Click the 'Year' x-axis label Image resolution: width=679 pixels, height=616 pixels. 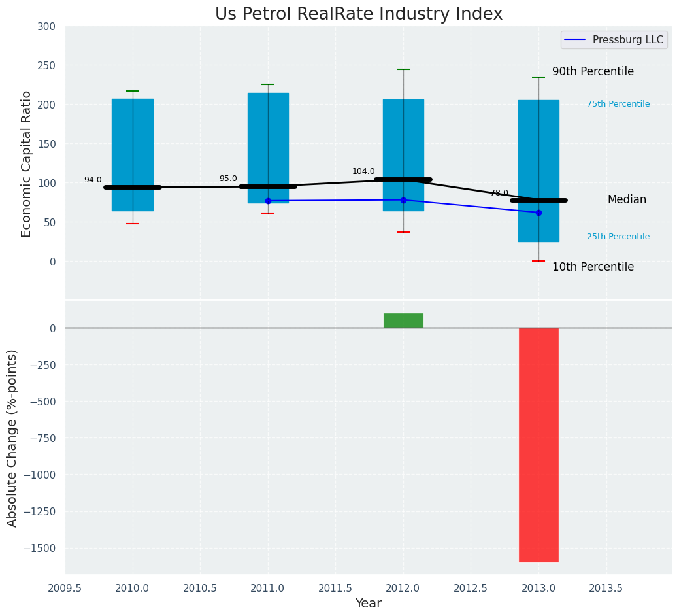[x=369, y=603]
